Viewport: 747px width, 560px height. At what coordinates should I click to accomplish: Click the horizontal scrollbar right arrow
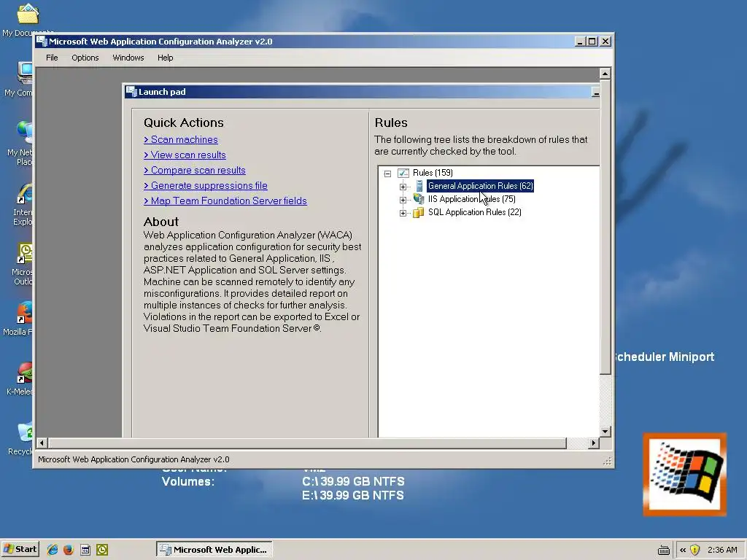click(593, 443)
